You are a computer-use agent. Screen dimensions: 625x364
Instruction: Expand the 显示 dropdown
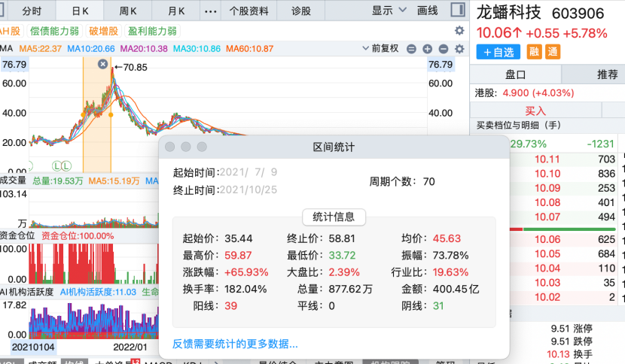(x=389, y=11)
